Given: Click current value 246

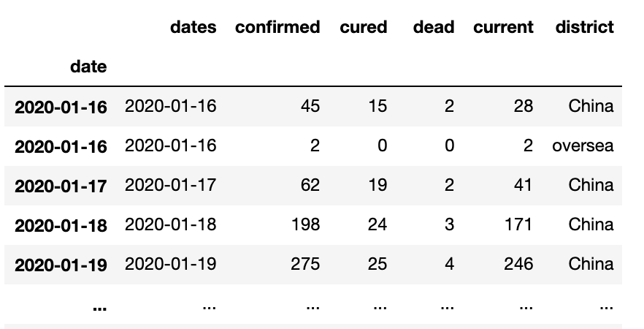Looking at the screenshot, I should 518,264.
